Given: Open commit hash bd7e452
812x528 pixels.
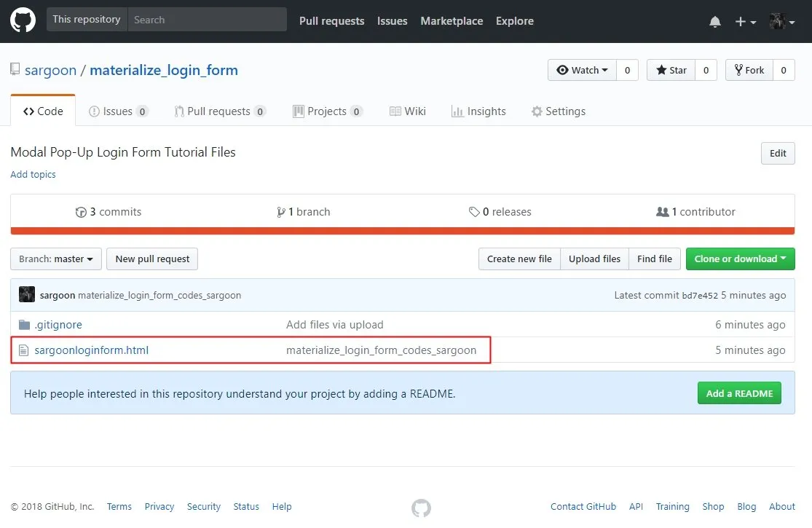Looking at the screenshot, I should pyautogui.click(x=700, y=296).
